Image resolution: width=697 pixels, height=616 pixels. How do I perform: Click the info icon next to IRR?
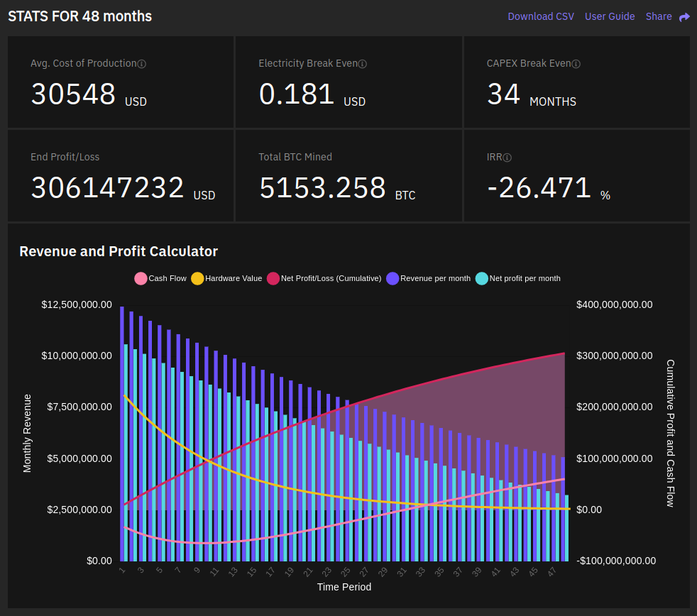(x=507, y=158)
